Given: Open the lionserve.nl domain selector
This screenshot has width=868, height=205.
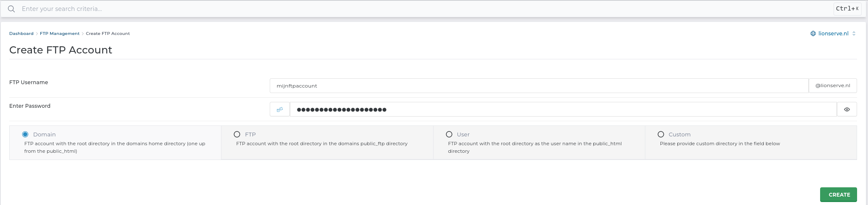Looking at the screenshot, I should click(833, 34).
